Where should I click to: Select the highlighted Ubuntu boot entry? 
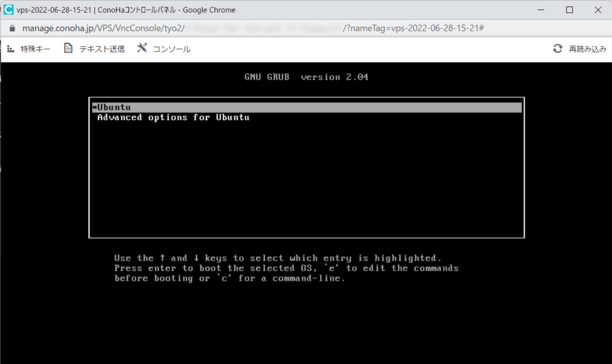[x=306, y=108]
